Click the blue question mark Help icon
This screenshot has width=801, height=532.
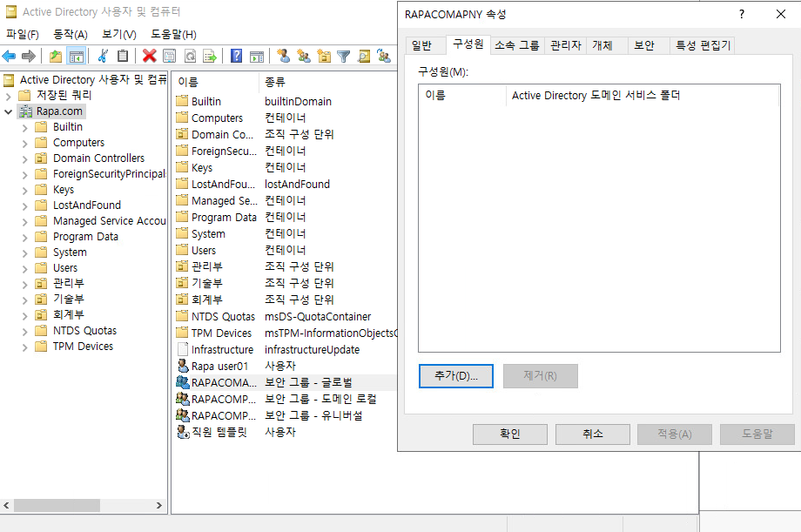[236, 56]
